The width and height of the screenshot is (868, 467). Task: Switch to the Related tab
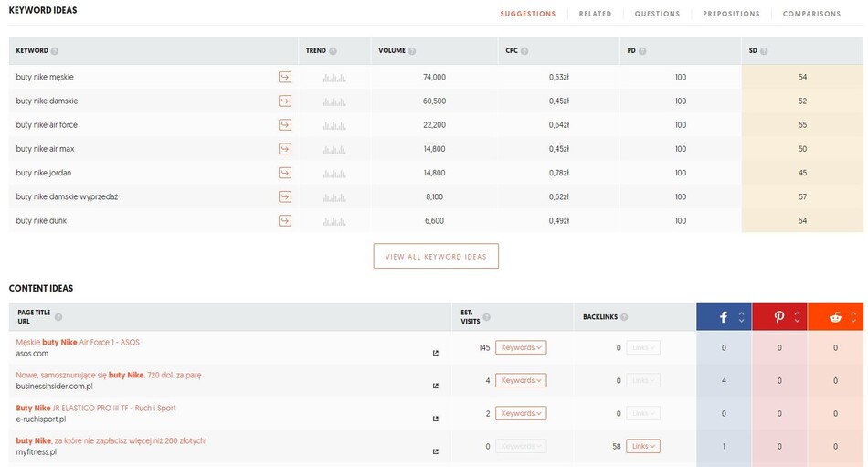point(595,14)
